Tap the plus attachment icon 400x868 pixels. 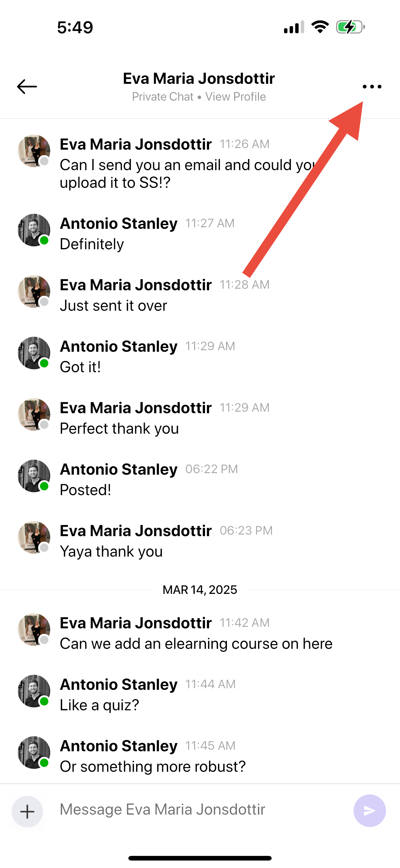coord(27,811)
